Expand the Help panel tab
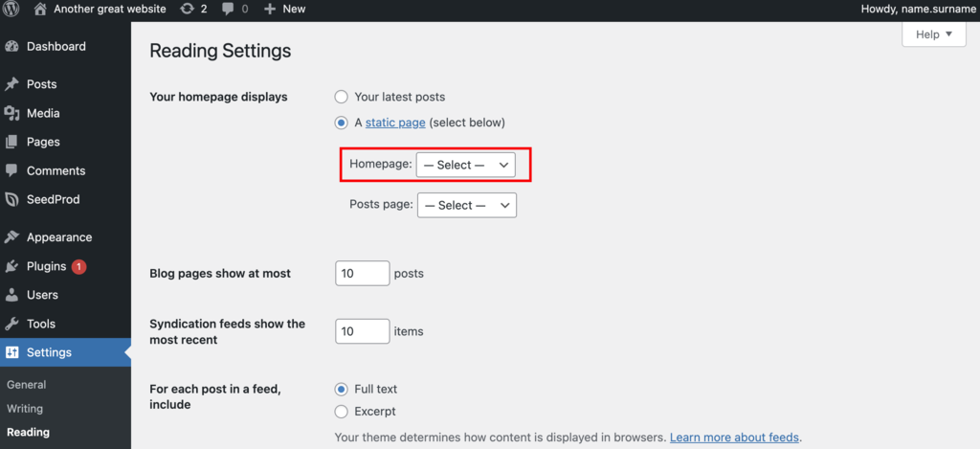Image resolution: width=980 pixels, height=449 pixels. click(933, 34)
